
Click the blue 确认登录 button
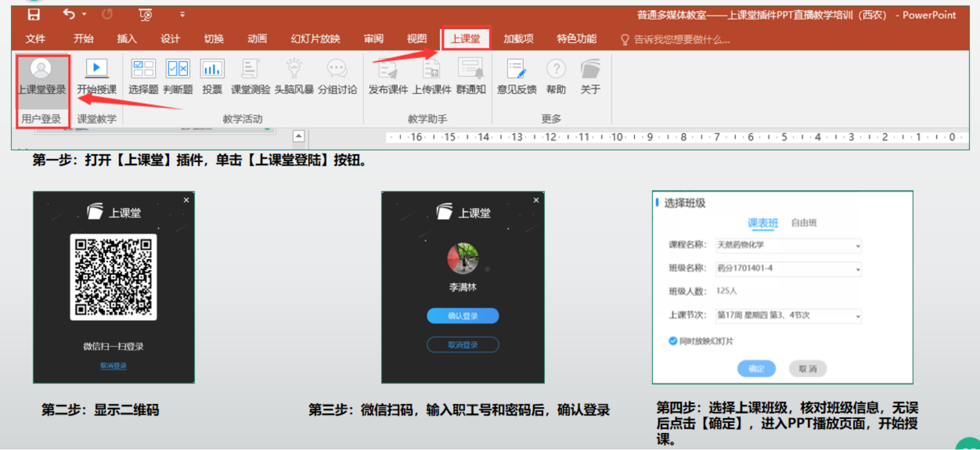[463, 316]
